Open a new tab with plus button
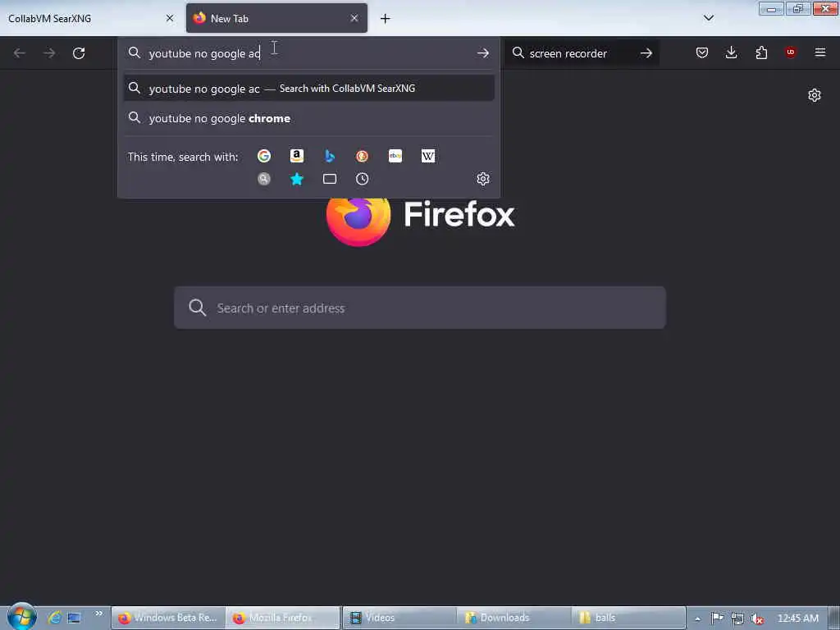The image size is (840, 630). (x=386, y=19)
